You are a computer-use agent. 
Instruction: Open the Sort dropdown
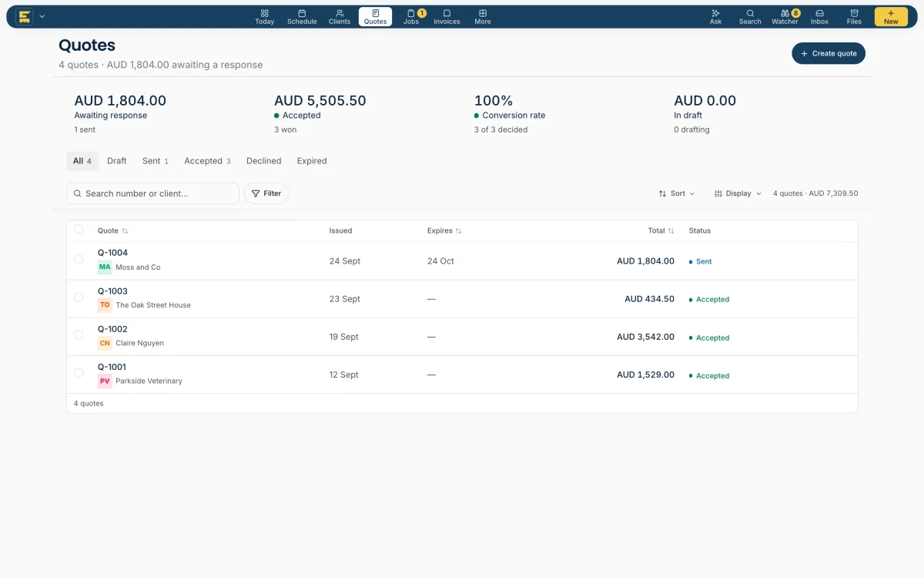click(x=677, y=193)
